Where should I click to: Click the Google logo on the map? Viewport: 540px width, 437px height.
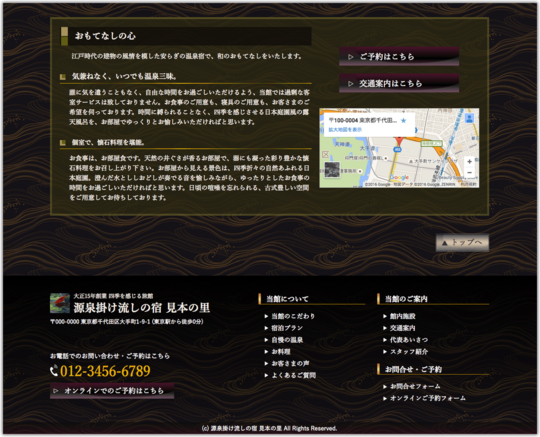point(399,178)
